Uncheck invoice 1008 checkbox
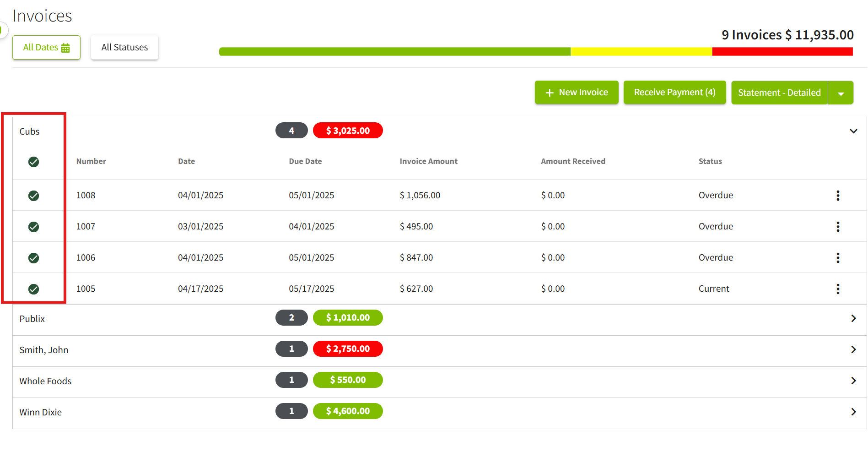This screenshot has height=458, width=868. coord(33,196)
